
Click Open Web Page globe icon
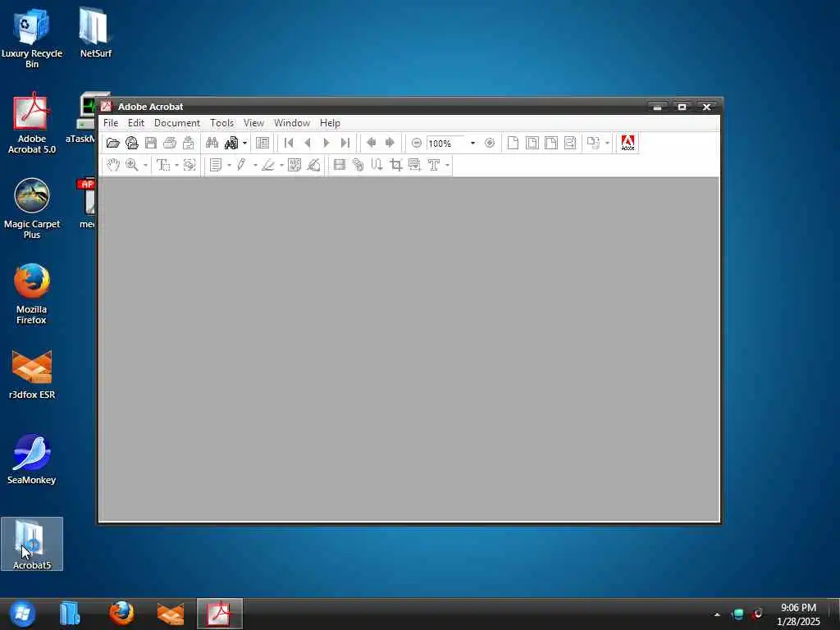point(132,143)
